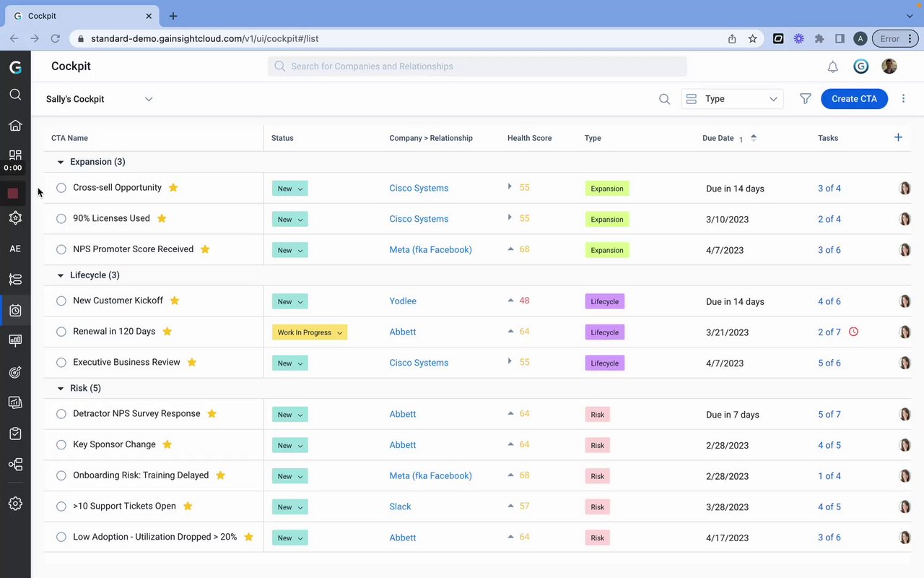Click the user profile avatar at the top right
The height and width of the screenshot is (578, 924).
(889, 66)
